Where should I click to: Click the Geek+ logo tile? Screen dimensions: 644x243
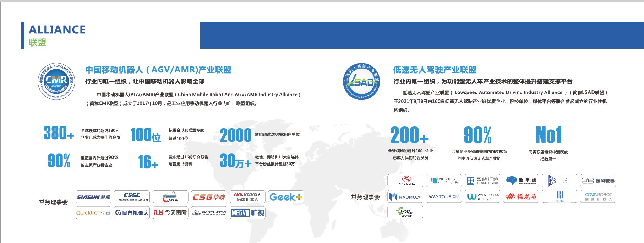tap(286, 197)
